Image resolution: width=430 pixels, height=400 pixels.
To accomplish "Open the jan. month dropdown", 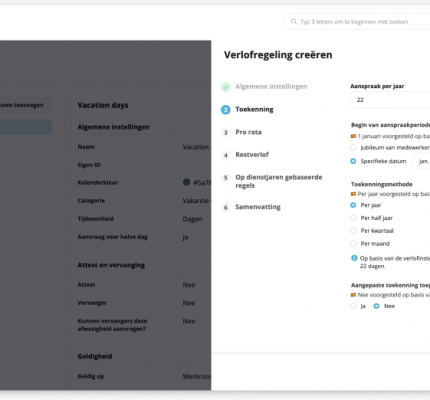I will [x=422, y=161].
